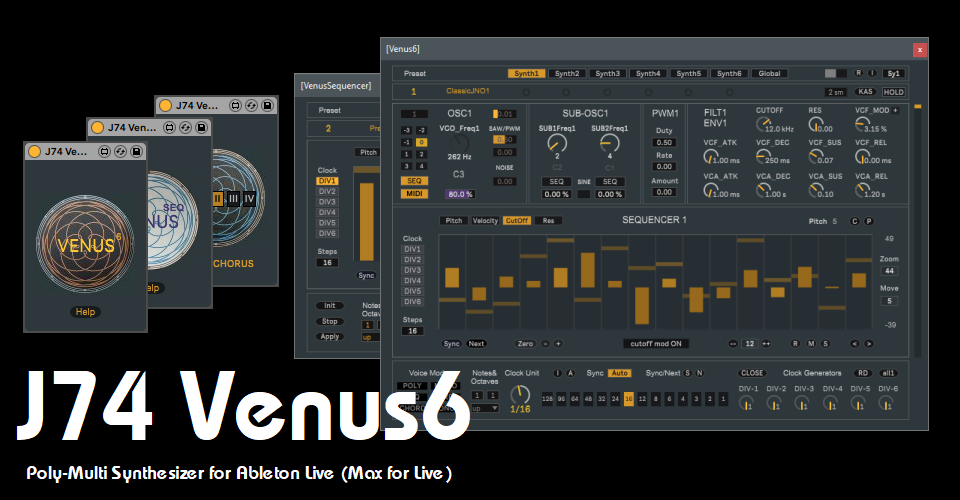This screenshot has width=960, height=500.
Task: Select chorus mode IV
Action: (x=249, y=198)
